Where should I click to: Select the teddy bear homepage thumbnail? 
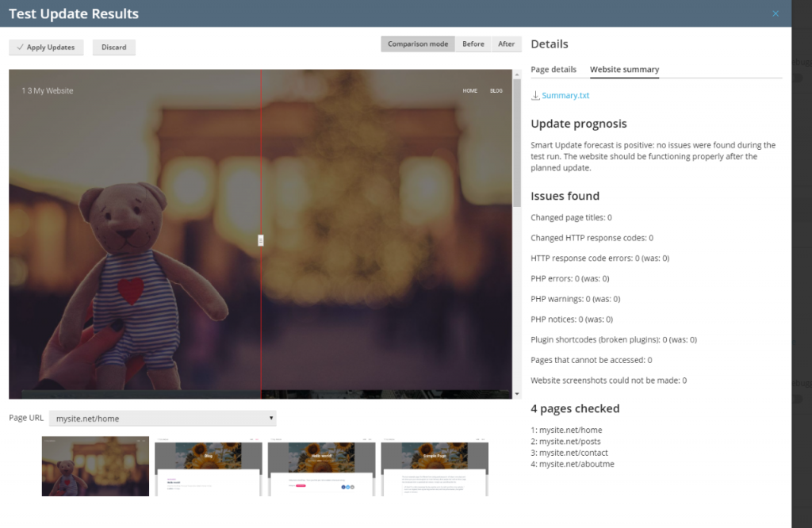[x=95, y=467]
